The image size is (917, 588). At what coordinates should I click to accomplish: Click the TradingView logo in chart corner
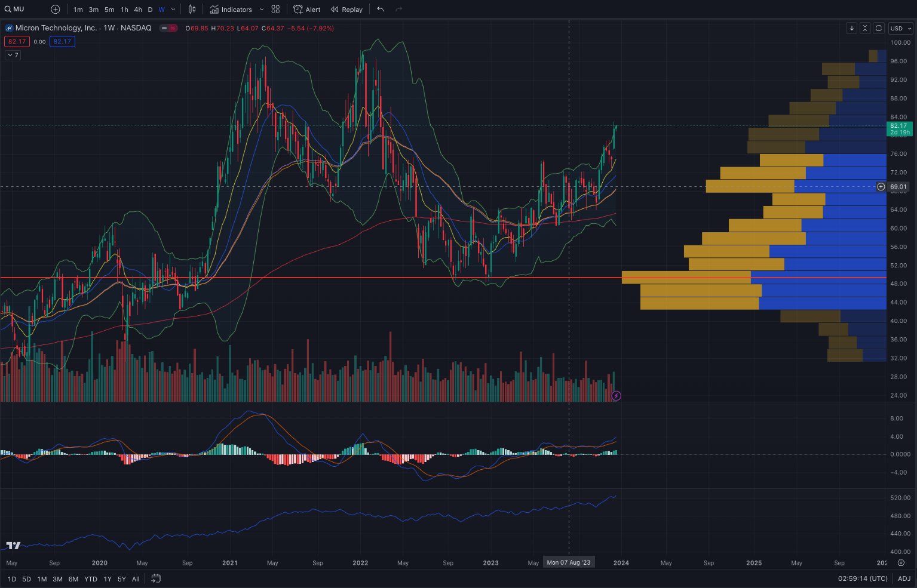(13, 546)
